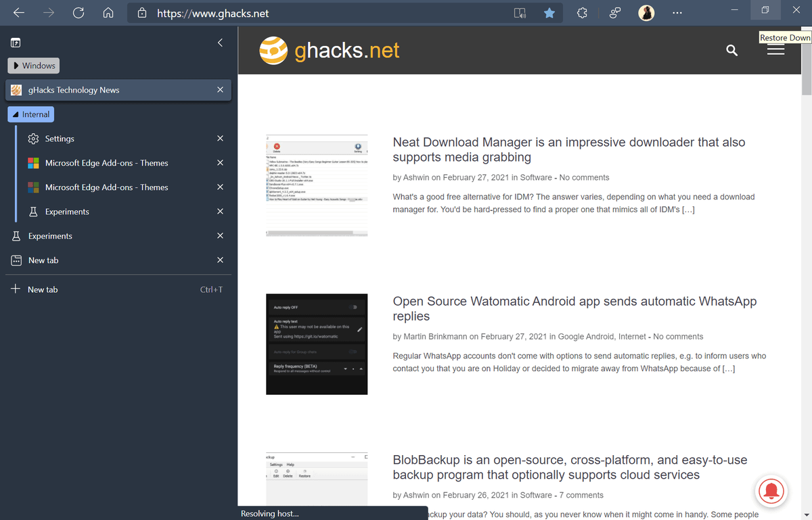Viewport: 812px width, 520px height.
Task: Open Software category link on BlobBackup article
Action: click(x=536, y=495)
